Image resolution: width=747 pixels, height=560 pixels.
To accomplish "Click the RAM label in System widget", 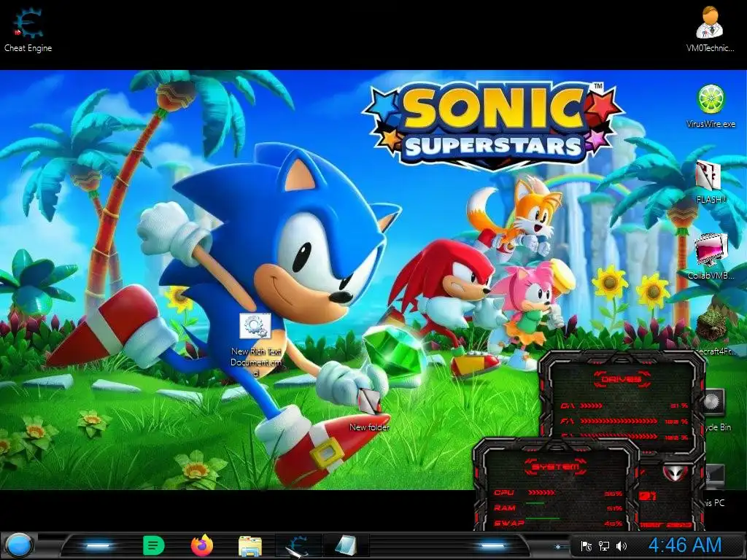I will [505, 508].
